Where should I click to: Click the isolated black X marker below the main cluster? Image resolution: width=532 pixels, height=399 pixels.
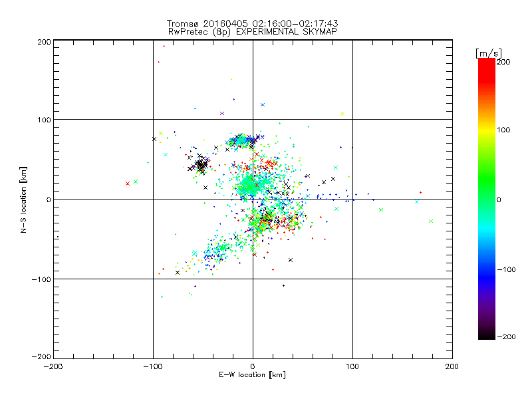coord(291,260)
